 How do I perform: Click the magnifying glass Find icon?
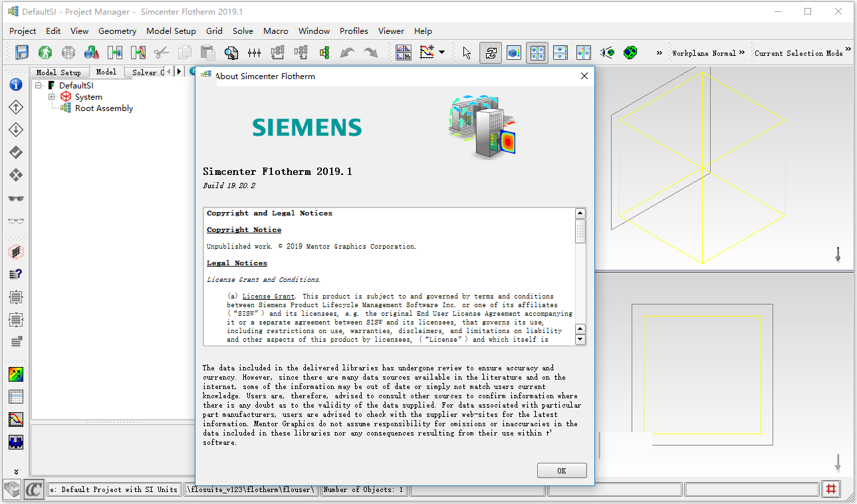coord(231,53)
